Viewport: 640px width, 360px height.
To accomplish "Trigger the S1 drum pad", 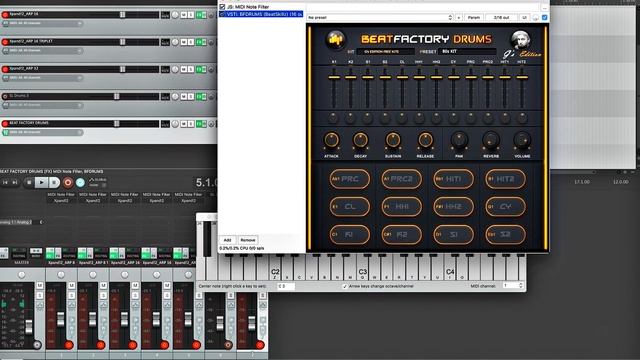I will tap(453, 235).
